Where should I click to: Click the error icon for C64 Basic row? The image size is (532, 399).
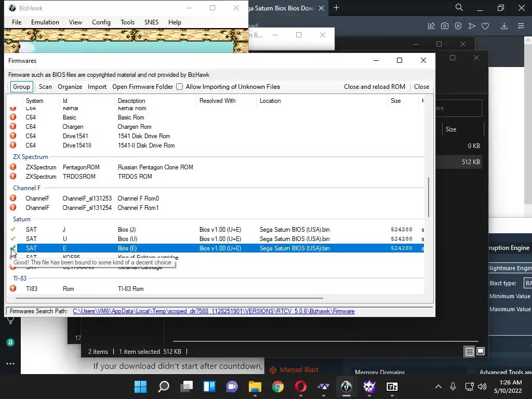point(13,117)
